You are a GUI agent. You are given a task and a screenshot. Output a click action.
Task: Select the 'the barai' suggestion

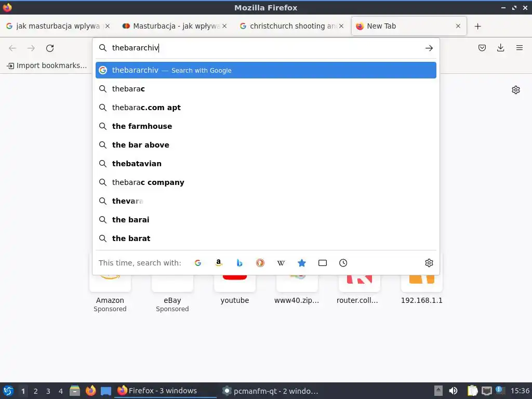point(266,220)
